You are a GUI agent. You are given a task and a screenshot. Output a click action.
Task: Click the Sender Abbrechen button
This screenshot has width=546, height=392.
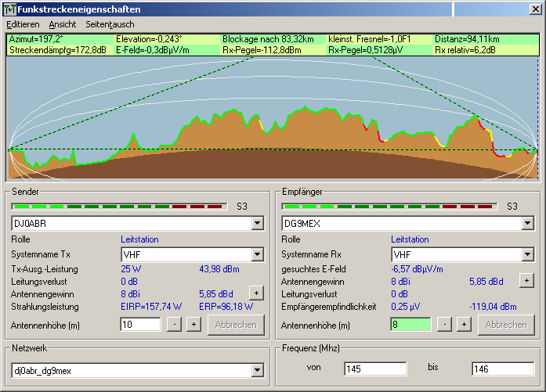[236, 325]
